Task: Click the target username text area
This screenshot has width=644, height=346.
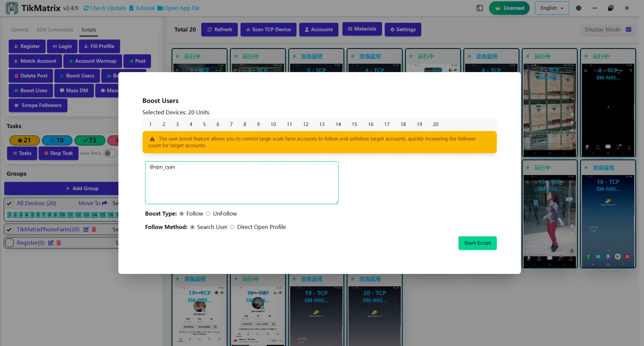Action: point(241,183)
